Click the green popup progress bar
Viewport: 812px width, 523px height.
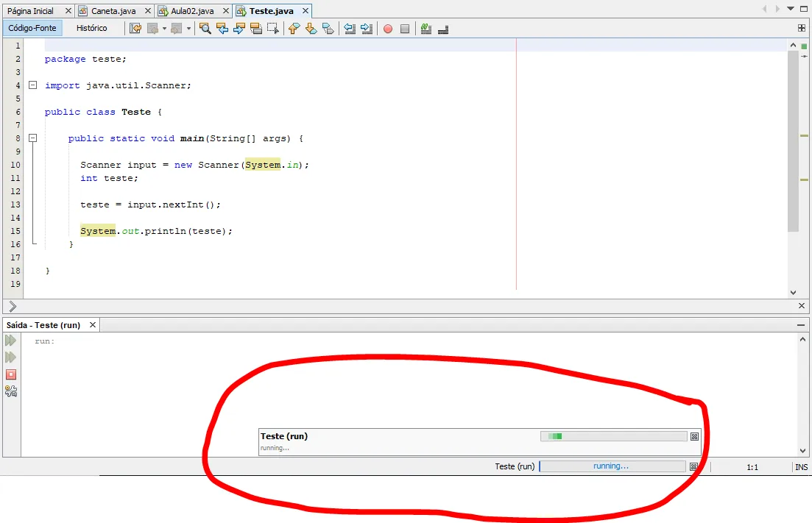point(614,437)
